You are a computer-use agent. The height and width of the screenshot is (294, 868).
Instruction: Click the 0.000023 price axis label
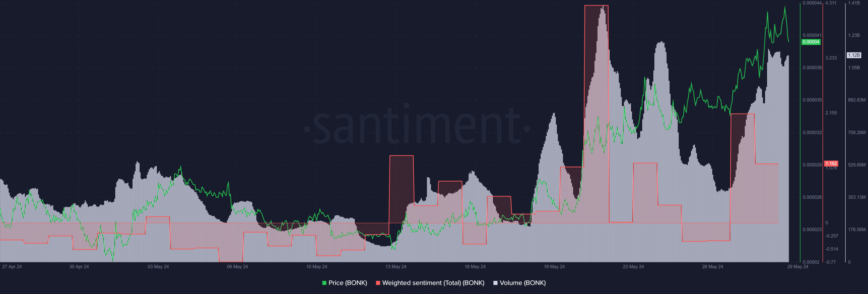[x=812, y=230]
